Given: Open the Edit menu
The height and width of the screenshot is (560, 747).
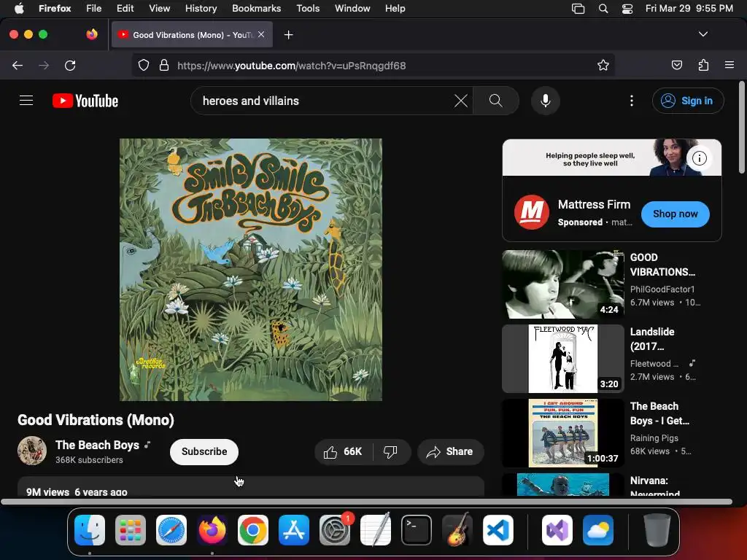Looking at the screenshot, I should (x=125, y=8).
